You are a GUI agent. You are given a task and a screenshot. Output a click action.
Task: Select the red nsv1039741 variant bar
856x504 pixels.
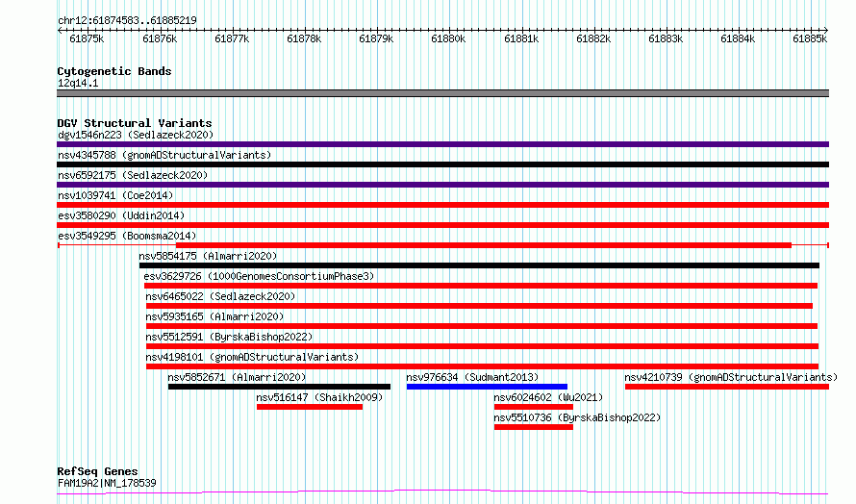click(442, 205)
